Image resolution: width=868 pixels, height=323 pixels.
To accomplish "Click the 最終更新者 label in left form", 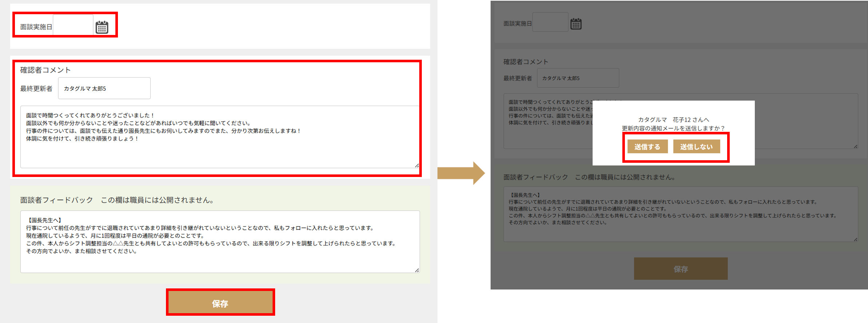I will pyautogui.click(x=36, y=88).
